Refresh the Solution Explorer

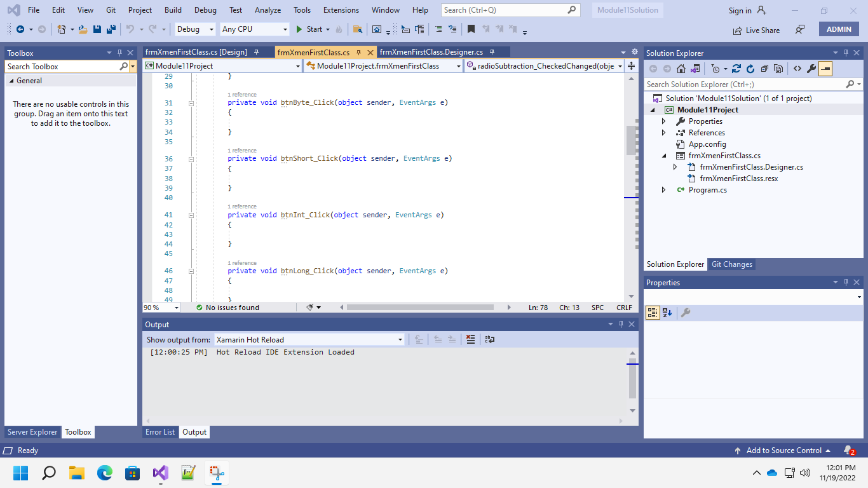pyautogui.click(x=751, y=68)
